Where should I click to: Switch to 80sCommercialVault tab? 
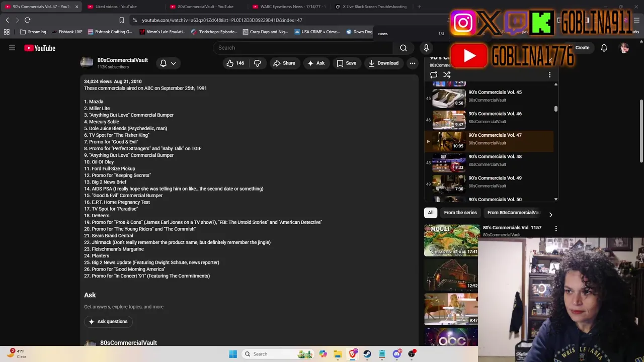point(204,7)
